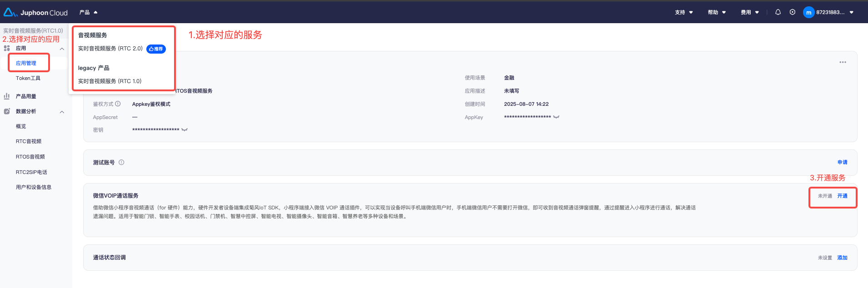Viewport: 868px width, 288px height.
Task: Click the legacy 产品 heading
Action: (x=94, y=68)
